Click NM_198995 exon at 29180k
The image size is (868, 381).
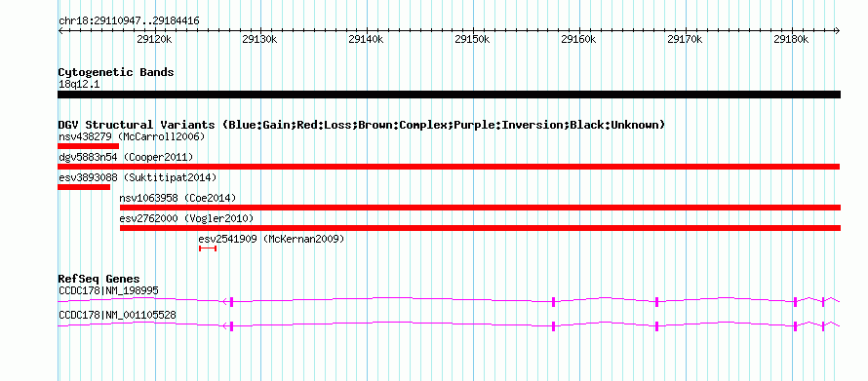pos(795,301)
